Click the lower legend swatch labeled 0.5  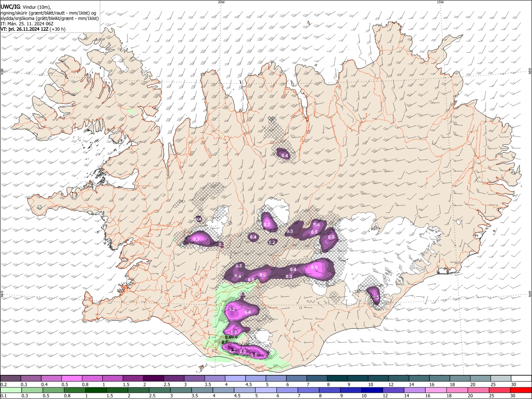coord(53,390)
